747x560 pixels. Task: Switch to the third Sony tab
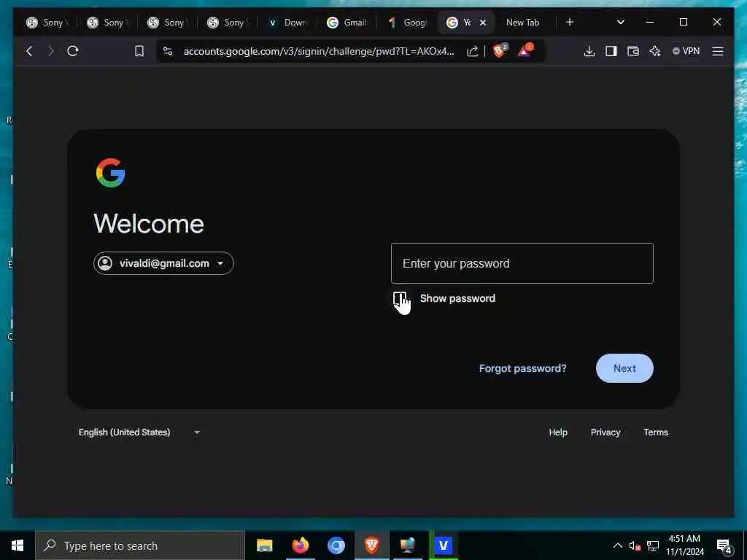pos(168,23)
